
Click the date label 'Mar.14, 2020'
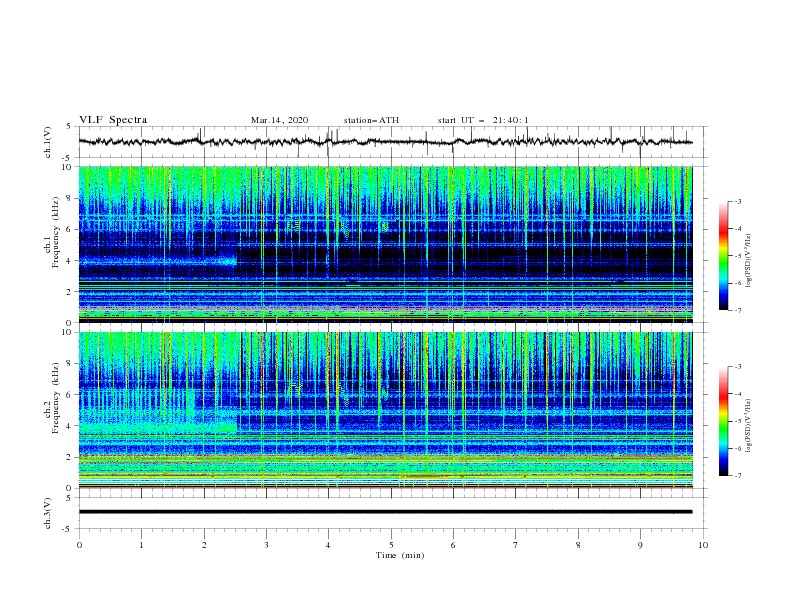pos(279,120)
